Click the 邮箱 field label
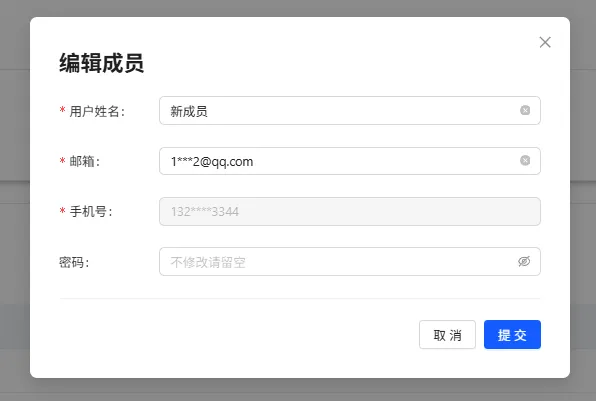Image resolution: width=596 pixels, height=401 pixels. [84, 162]
